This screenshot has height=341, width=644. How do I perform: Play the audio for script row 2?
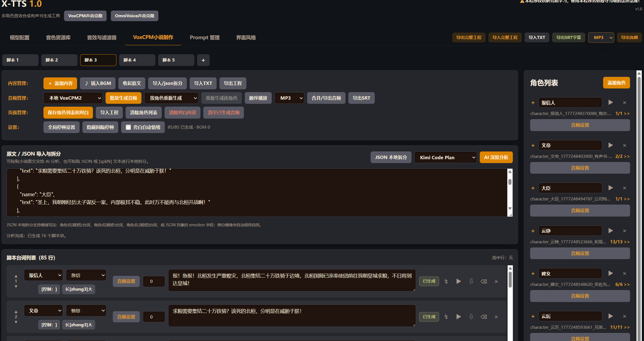click(459, 317)
